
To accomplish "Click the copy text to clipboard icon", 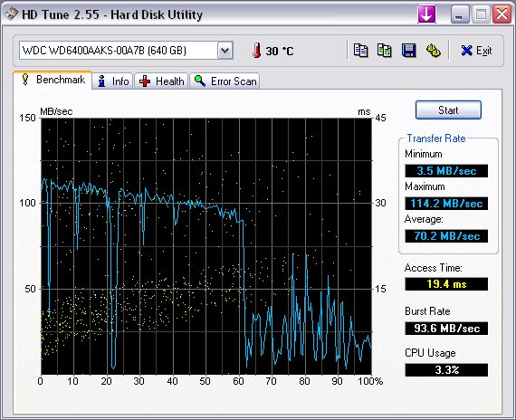I will click(360, 51).
